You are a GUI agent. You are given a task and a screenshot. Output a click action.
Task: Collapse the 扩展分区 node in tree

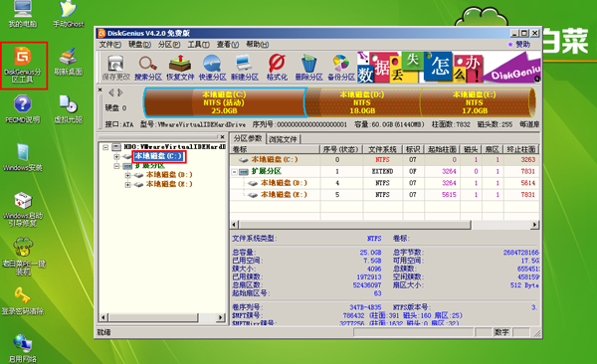(116, 166)
